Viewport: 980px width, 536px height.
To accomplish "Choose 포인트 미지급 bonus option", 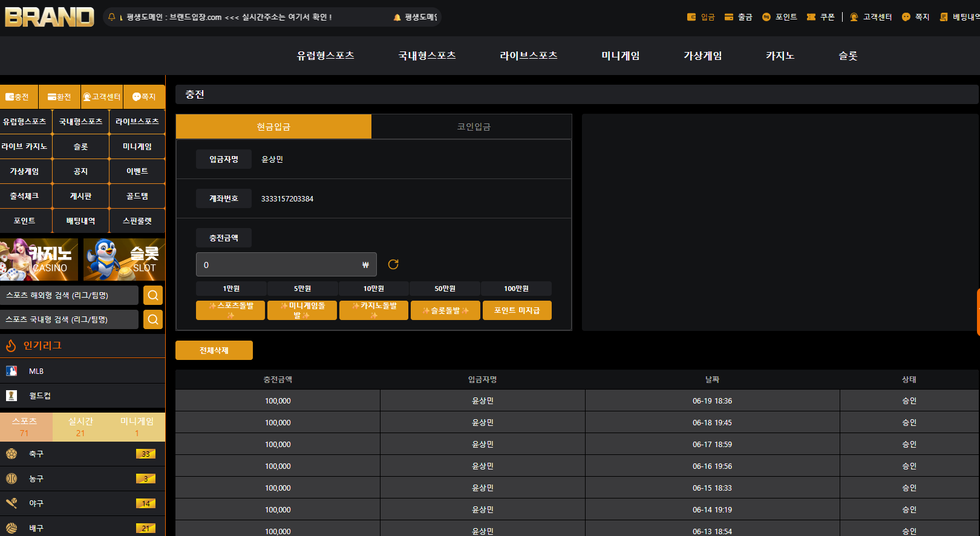I will tap(517, 310).
